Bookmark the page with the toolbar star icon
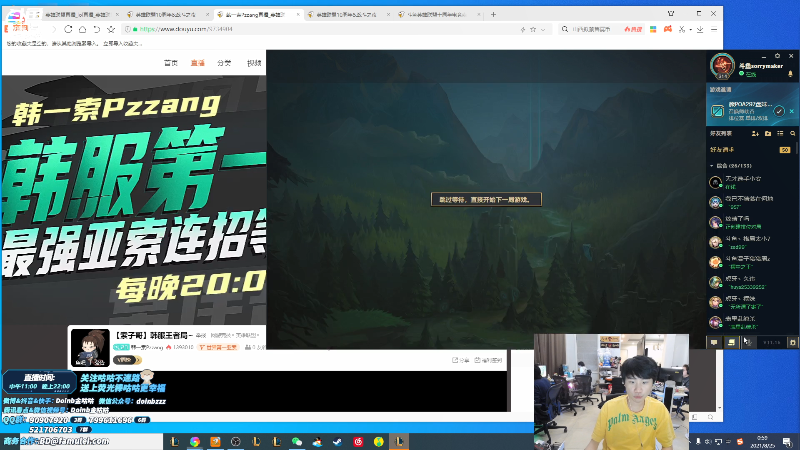Image resolution: width=800 pixels, height=450 pixels. (x=111, y=30)
